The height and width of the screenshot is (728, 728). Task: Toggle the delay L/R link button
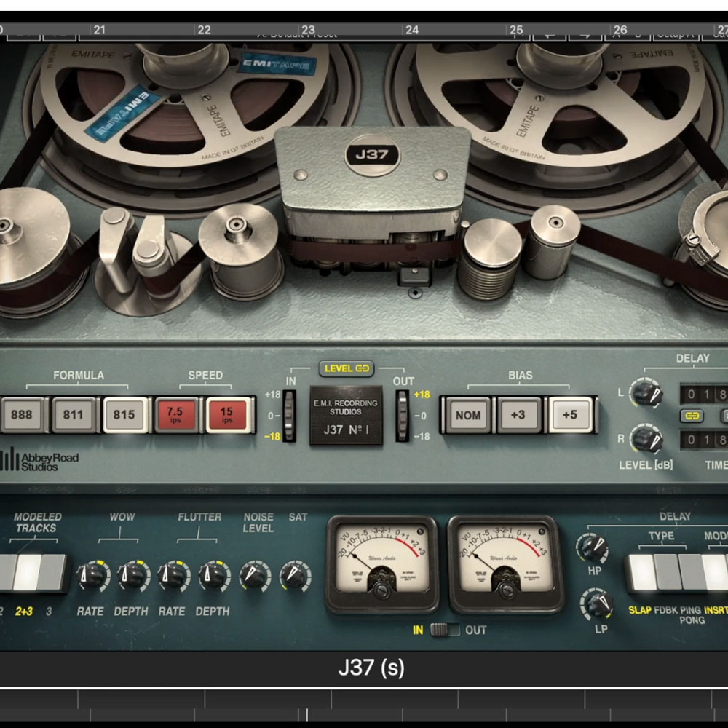692,416
